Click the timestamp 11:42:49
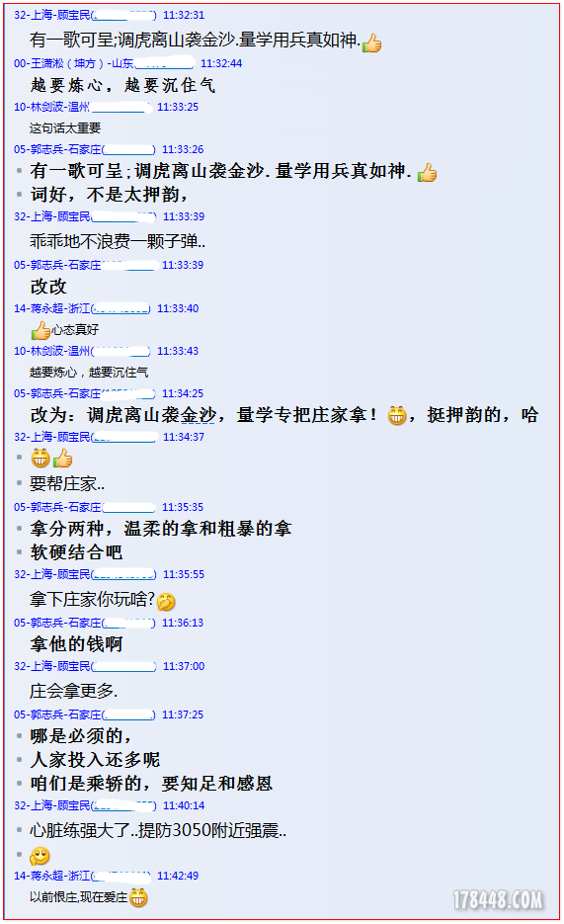The height and width of the screenshot is (924, 564). pos(178,876)
